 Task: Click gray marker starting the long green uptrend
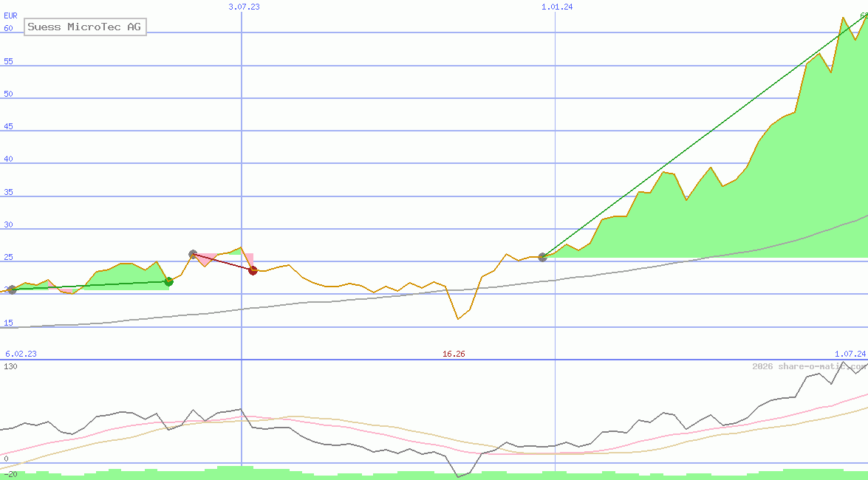[543, 257]
